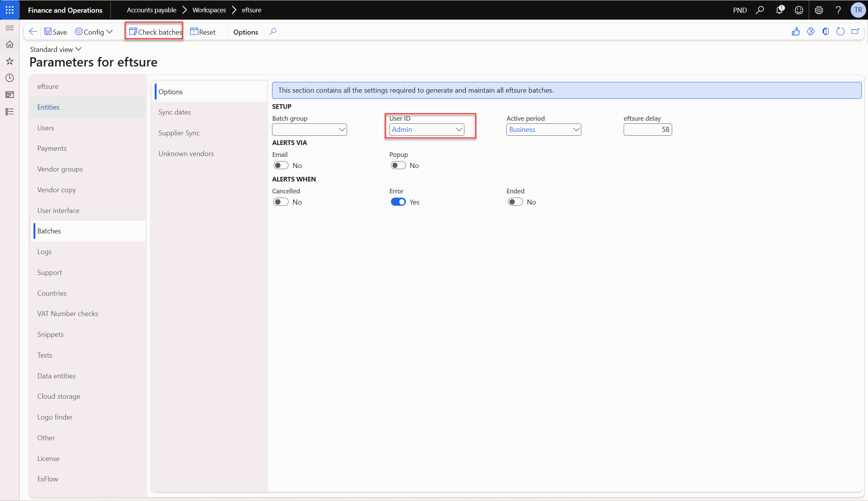
Task: Select the Sync dates sub-tab
Action: point(210,112)
